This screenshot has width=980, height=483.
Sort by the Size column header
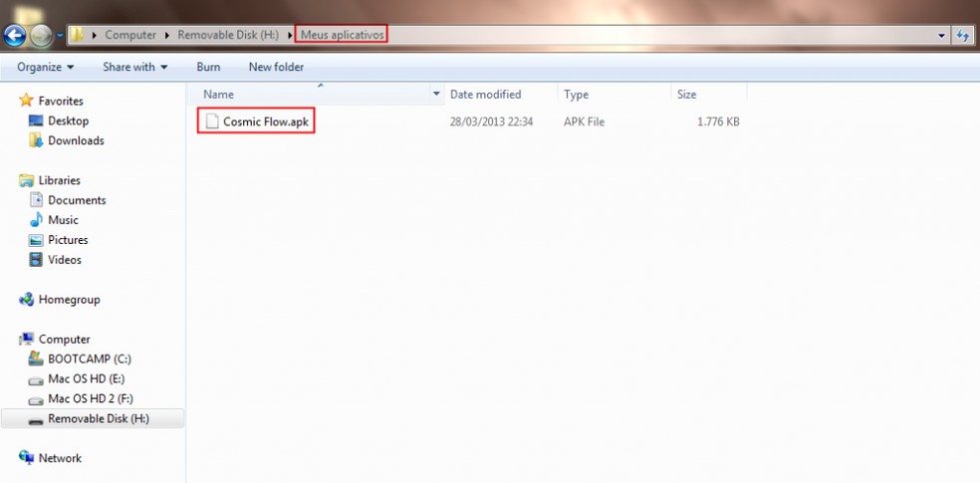point(686,95)
